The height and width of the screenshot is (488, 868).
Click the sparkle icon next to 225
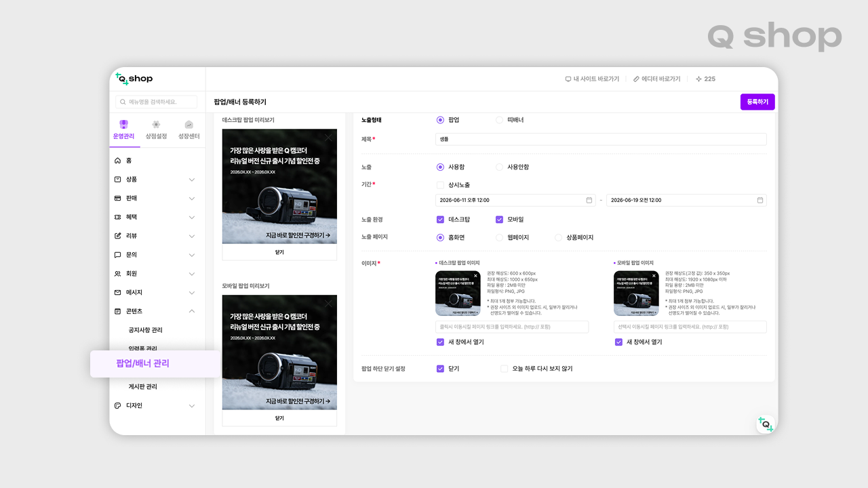coord(698,79)
